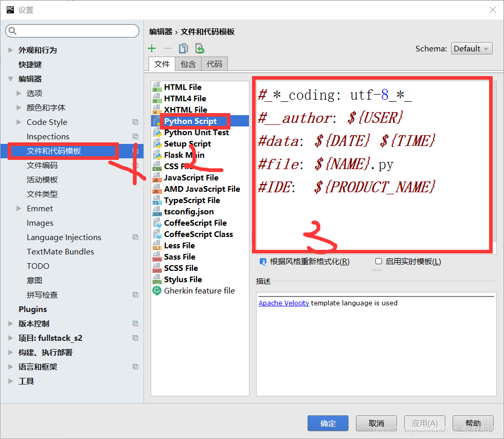Click the SCSS File icon
Screen dimensions: 504x439
157,268
